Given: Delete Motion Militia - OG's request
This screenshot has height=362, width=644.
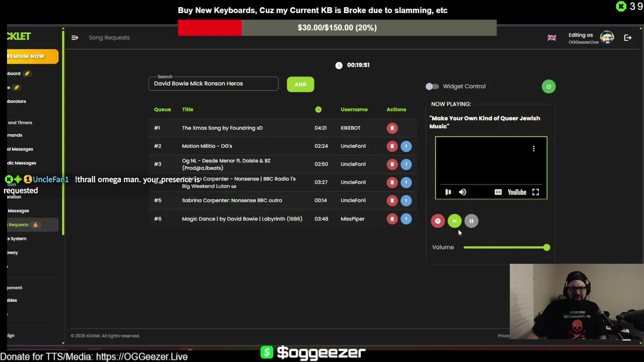Looking at the screenshot, I should pos(392,146).
